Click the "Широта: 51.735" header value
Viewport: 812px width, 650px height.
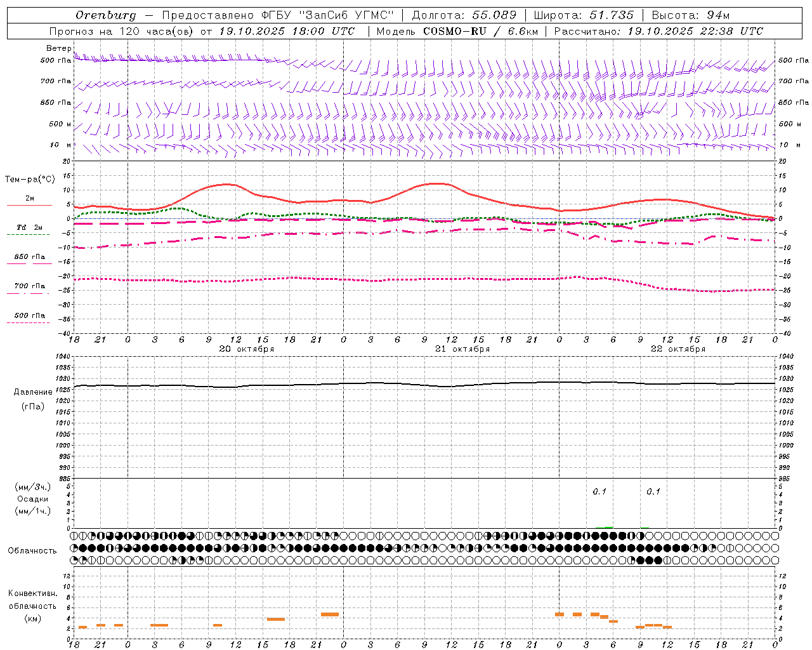(584, 15)
